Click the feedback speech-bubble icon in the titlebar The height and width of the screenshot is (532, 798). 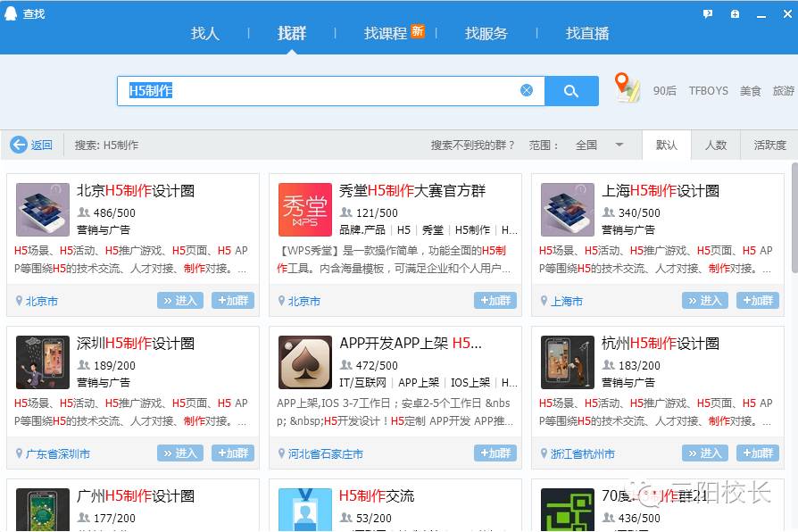[x=707, y=13]
